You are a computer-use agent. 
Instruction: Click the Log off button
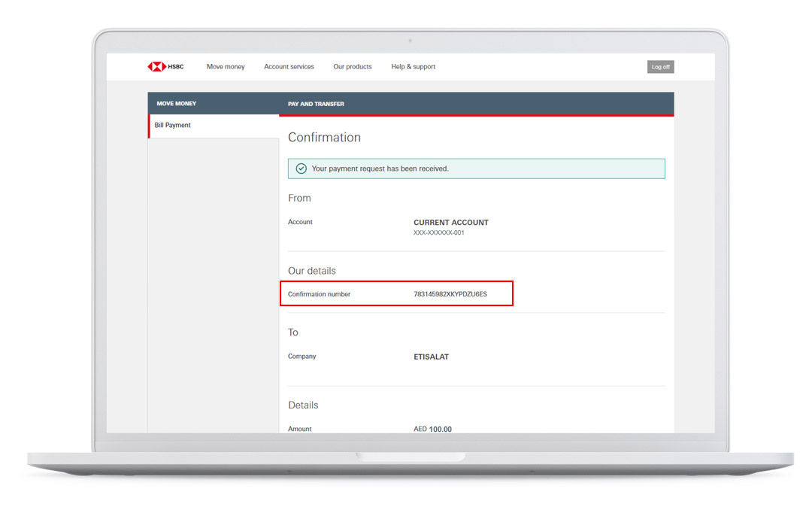pyautogui.click(x=660, y=67)
